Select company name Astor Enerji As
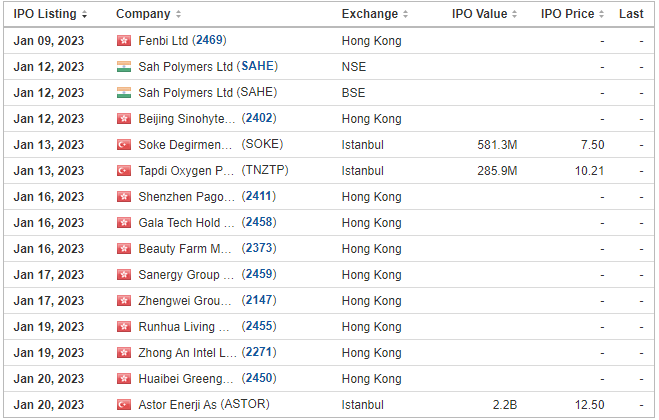The height and width of the screenshot is (420, 659). (177, 405)
